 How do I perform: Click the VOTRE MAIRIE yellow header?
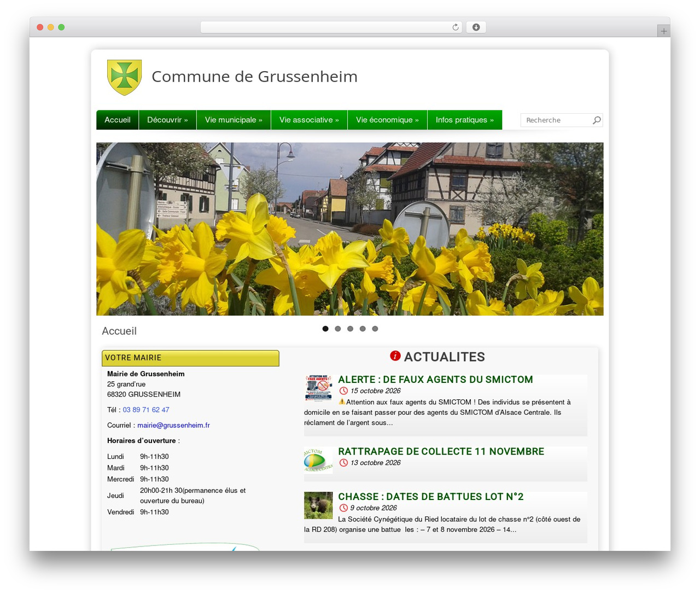click(190, 358)
